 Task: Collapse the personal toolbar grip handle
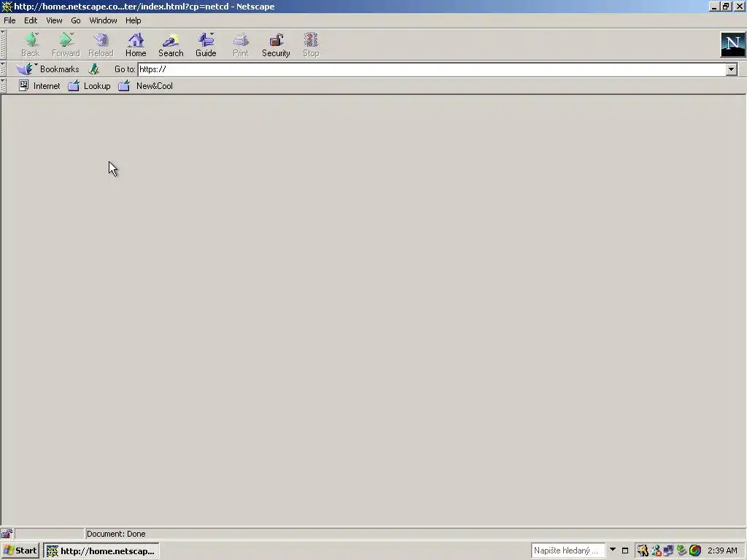click(4, 86)
